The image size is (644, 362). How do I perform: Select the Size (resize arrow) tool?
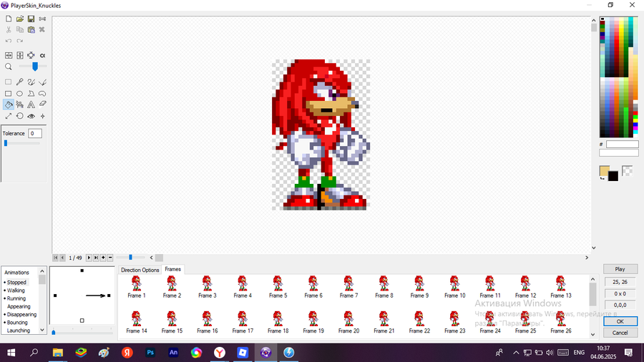click(x=8, y=116)
